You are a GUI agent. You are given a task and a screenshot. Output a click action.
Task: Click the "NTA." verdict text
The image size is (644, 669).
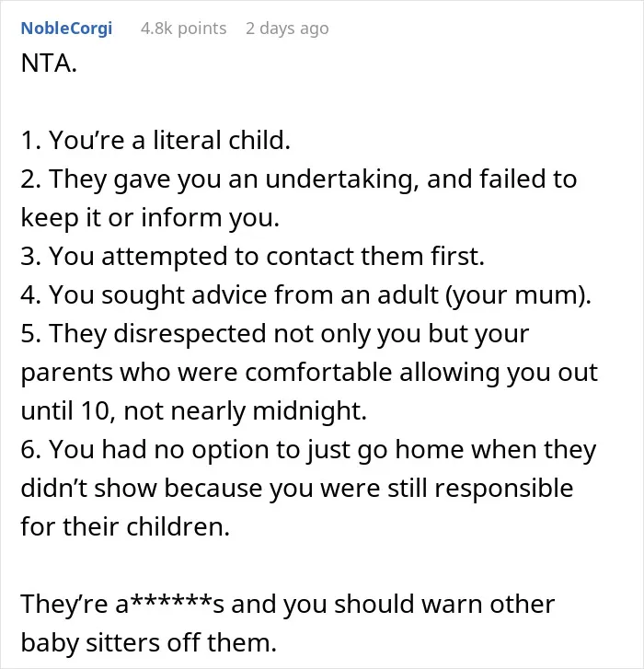tap(49, 63)
